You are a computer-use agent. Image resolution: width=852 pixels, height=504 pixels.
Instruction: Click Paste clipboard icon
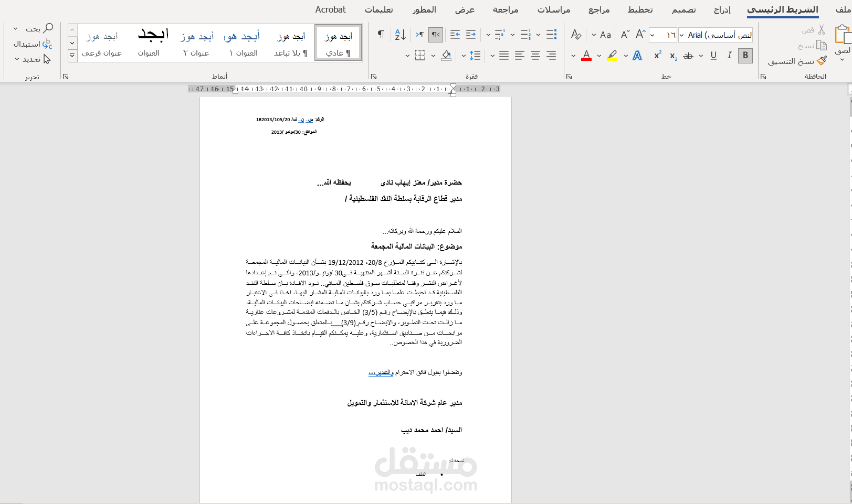[843, 35]
